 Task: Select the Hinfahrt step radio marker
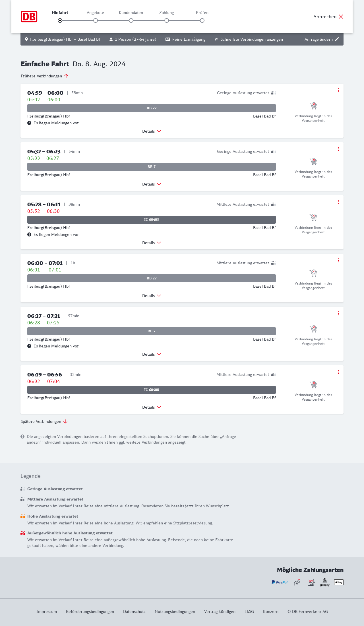pos(60,20)
